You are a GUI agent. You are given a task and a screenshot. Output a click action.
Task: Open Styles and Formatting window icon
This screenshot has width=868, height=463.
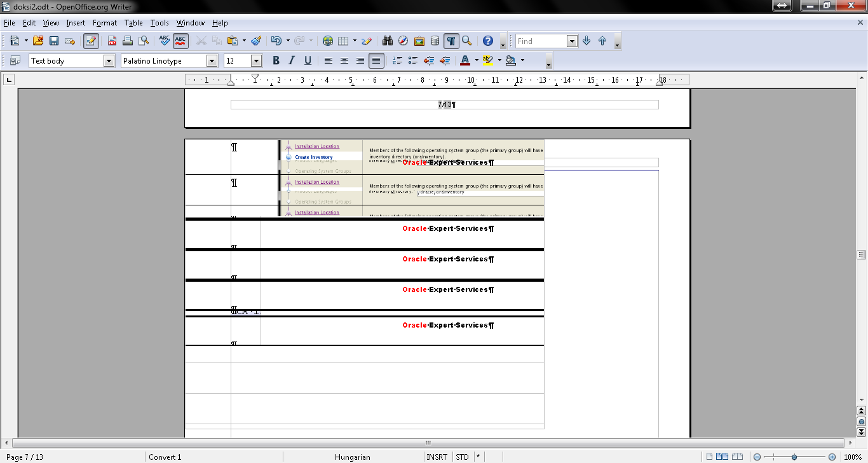[15, 60]
